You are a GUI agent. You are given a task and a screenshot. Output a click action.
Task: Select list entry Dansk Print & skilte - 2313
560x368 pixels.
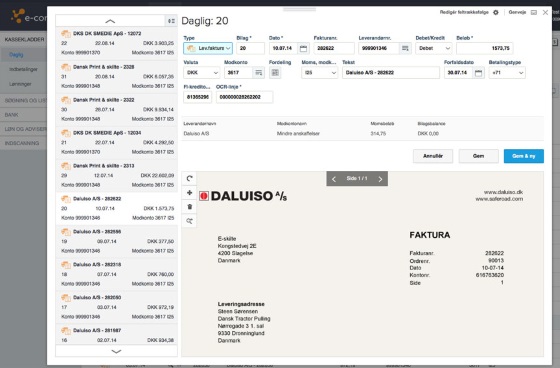coord(116,175)
